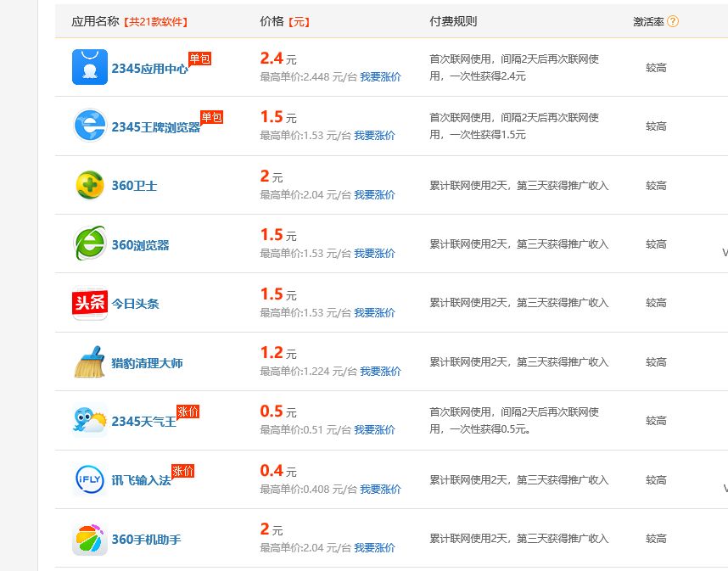Click the 付费规则 column header
The width and height of the screenshot is (728, 571).
(453, 21)
